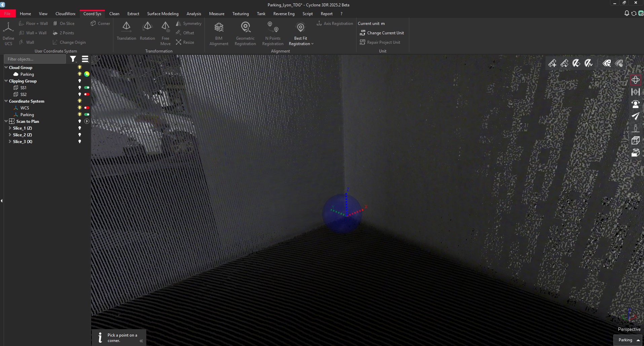644x346 pixels.
Task: Open the Measure ribbon tab
Action: click(217, 14)
